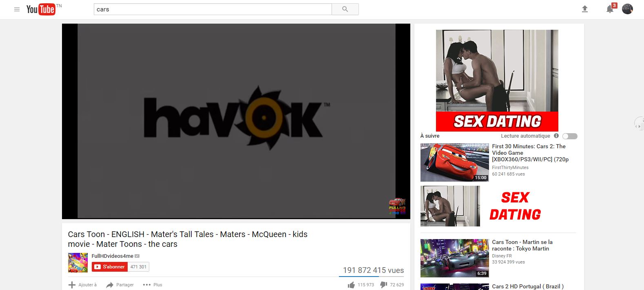The width and height of the screenshot is (644, 290).
Task: Click the autoplay info icon
Action: pos(556,136)
